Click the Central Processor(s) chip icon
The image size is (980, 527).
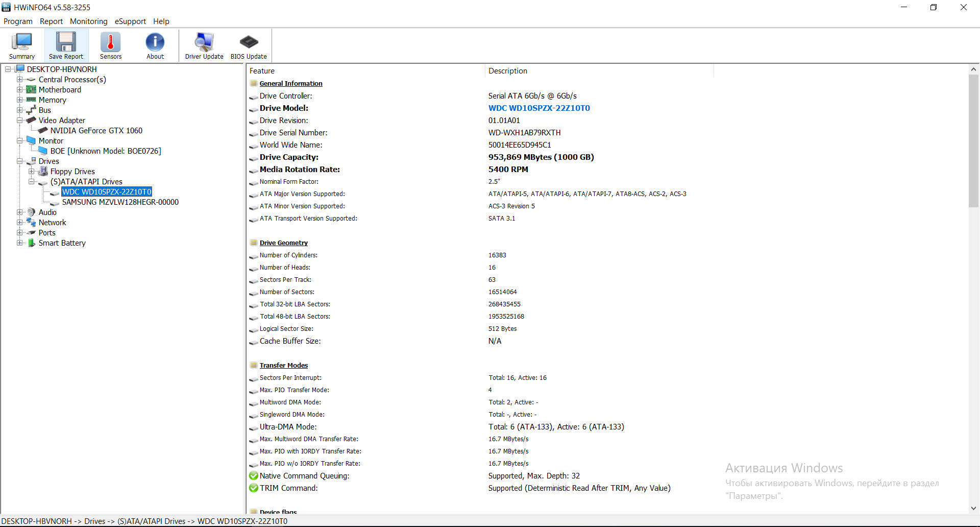click(x=31, y=80)
